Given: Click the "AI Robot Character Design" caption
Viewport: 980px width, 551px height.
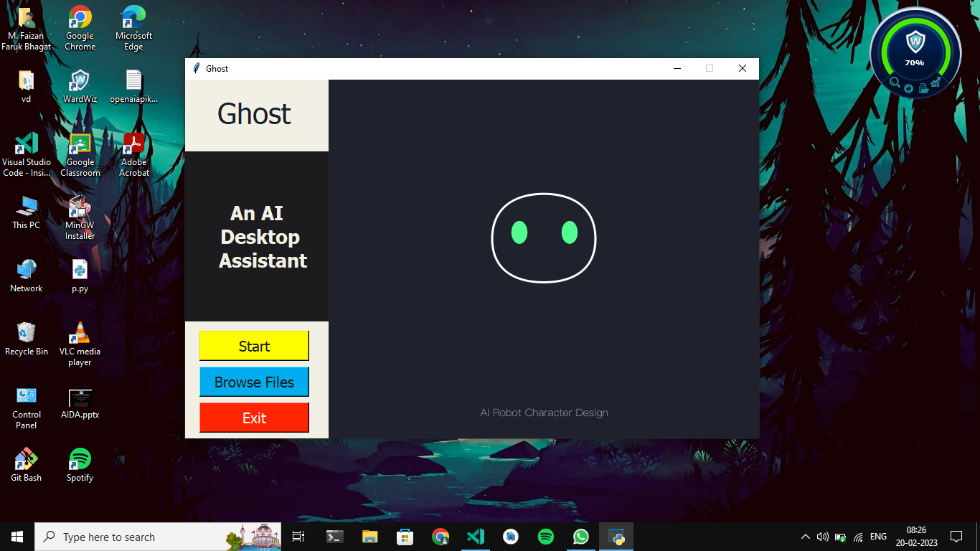Looking at the screenshot, I should pos(544,413).
